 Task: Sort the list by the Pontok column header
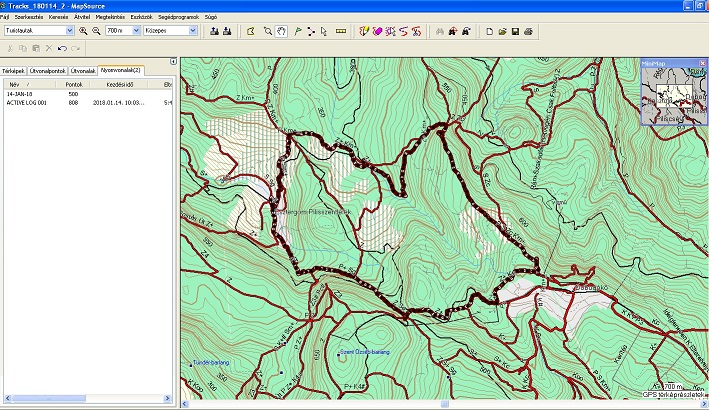tap(74, 84)
